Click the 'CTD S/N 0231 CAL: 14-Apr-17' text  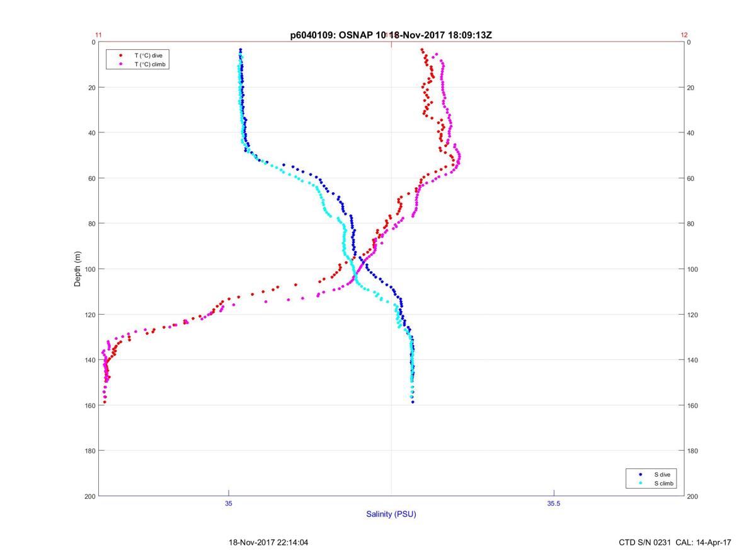coord(675,542)
